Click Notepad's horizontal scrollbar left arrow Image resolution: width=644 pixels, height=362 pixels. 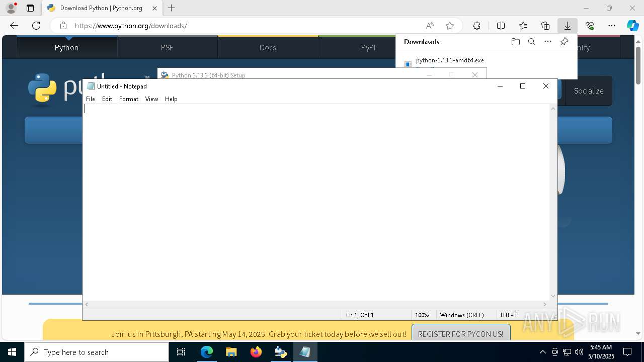coord(87,304)
